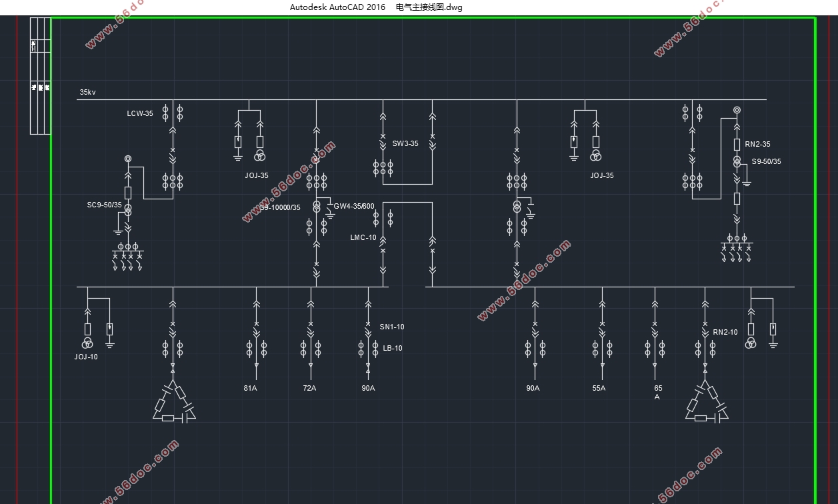Click the SW3-35 breaker label
The height and width of the screenshot is (504, 838).
pyautogui.click(x=405, y=143)
